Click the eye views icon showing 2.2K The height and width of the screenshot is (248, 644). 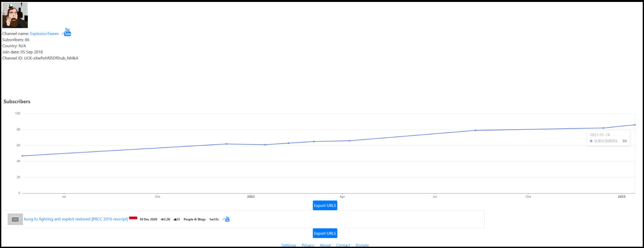click(162, 220)
